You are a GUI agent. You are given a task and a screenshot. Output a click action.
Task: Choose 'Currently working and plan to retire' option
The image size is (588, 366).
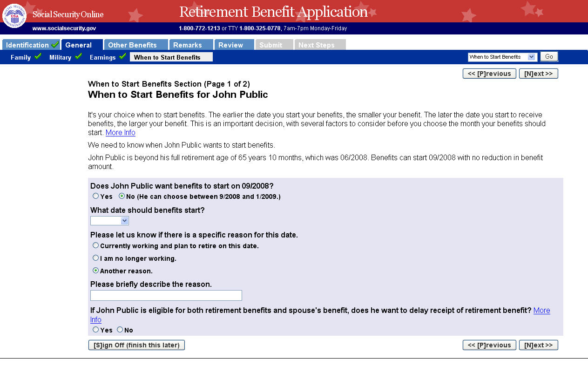click(x=96, y=245)
